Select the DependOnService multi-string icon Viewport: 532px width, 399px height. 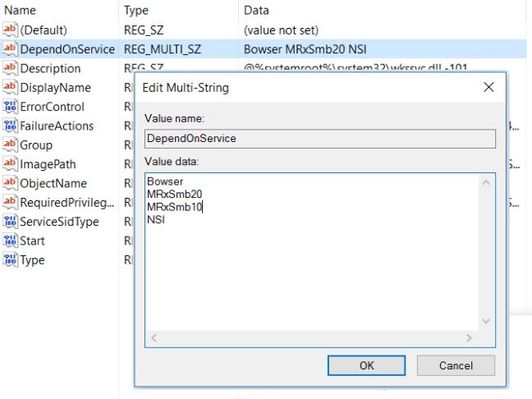[11, 49]
